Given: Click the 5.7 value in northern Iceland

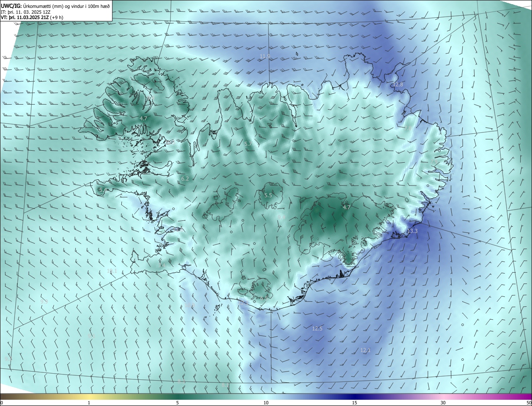Looking at the screenshot, I should 248,144.
